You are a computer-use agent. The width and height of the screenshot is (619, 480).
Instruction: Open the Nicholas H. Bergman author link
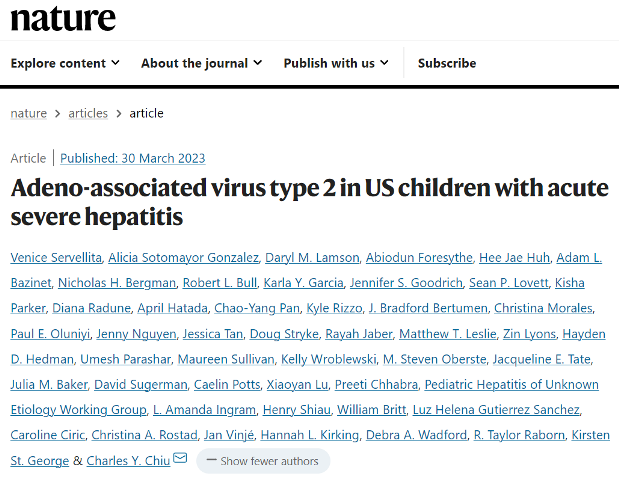[117, 283]
